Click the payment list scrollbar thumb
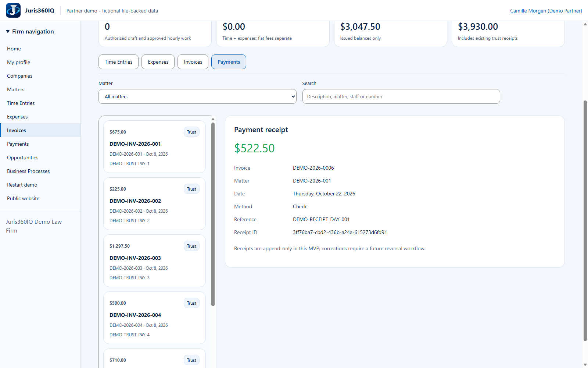 click(213, 214)
